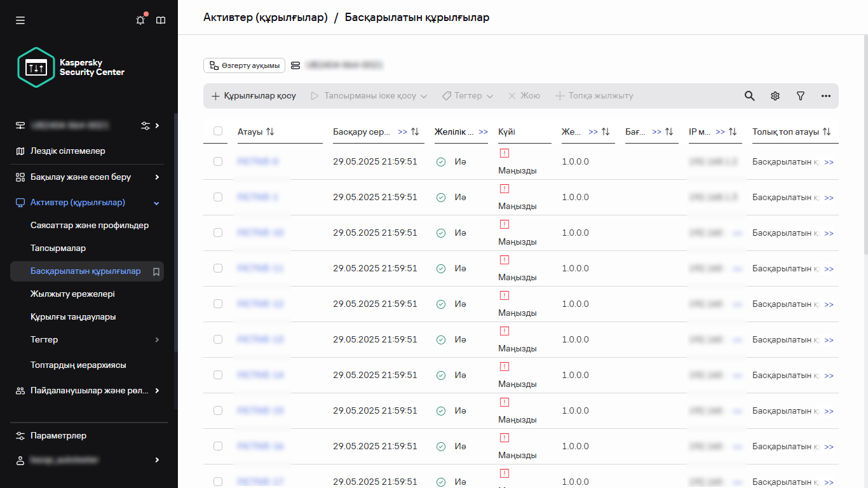Open the search in the device toolbar
Screen dimensions: 868x488
(749, 95)
